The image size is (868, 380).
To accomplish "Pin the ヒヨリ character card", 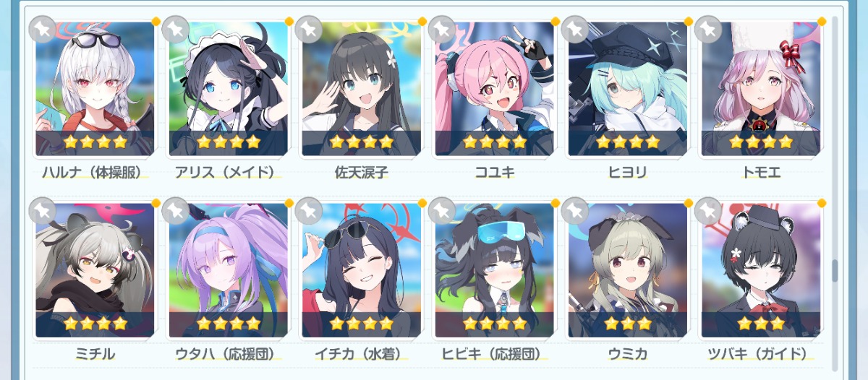I will point(574,30).
